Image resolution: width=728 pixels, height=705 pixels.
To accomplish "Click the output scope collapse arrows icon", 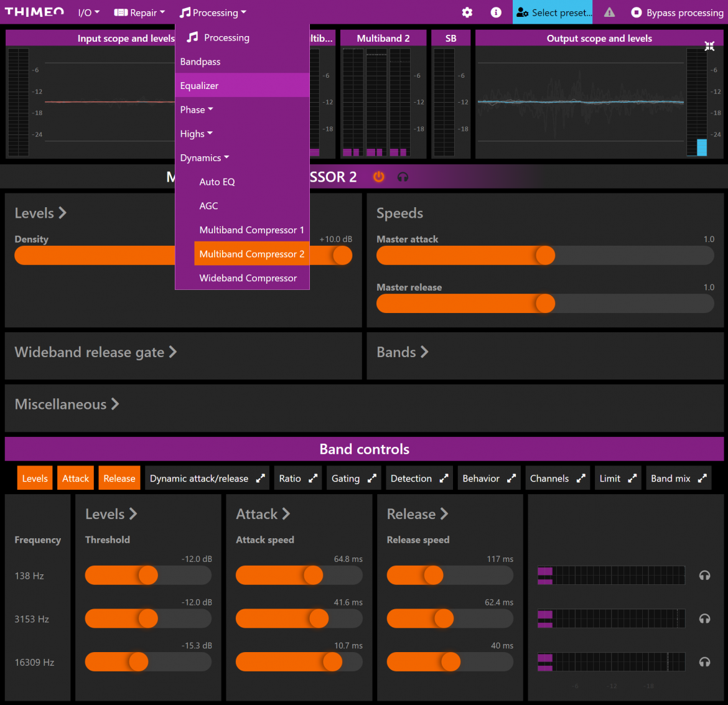I will click(x=709, y=46).
